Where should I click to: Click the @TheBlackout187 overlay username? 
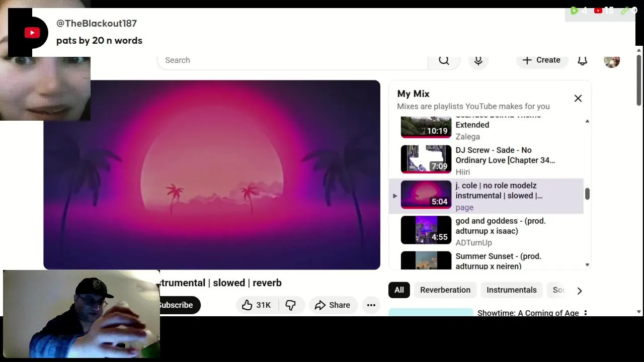pyautogui.click(x=97, y=23)
